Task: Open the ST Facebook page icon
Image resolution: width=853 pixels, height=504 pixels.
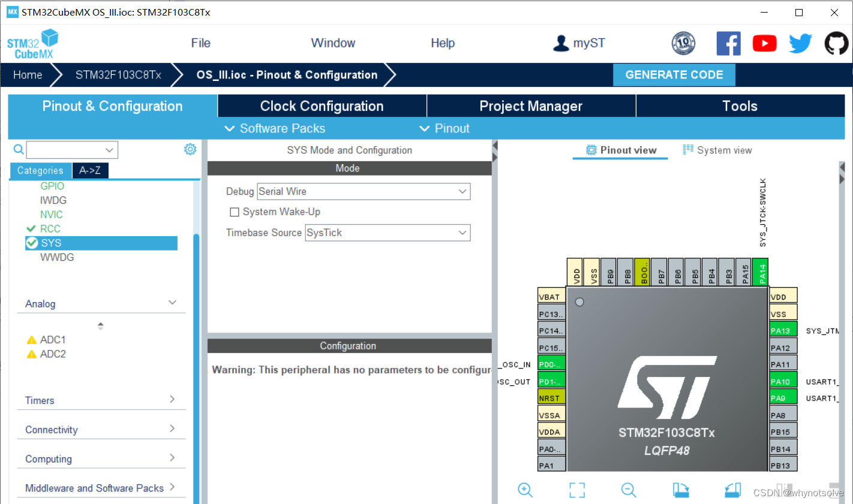Action: (x=728, y=43)
